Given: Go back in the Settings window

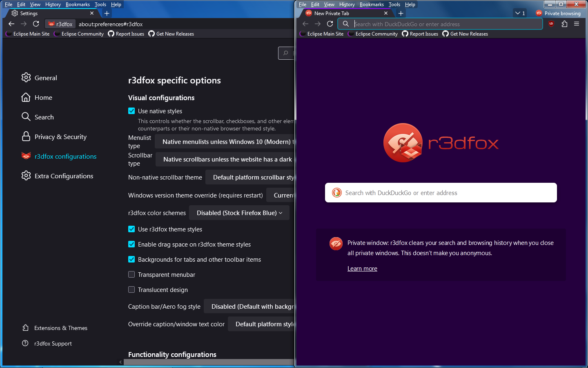Looking at the screenshot, I should click(11, 24).
